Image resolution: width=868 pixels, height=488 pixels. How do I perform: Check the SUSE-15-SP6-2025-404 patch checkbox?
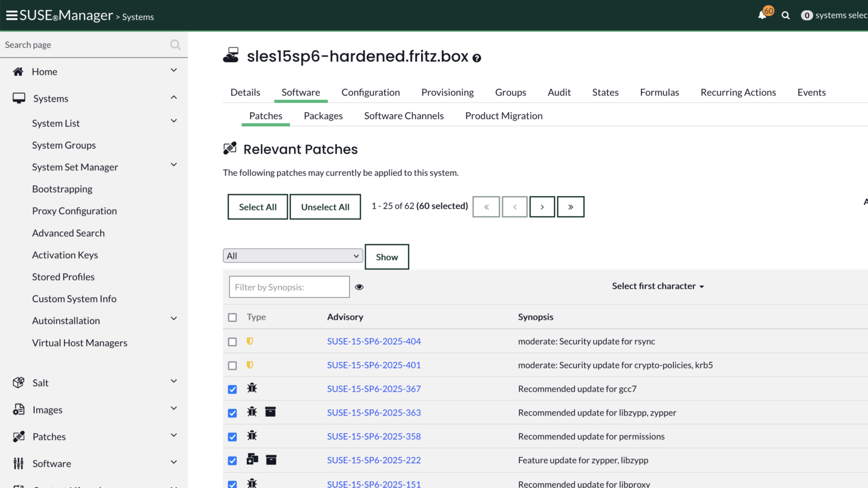click(x=232, y=342)
